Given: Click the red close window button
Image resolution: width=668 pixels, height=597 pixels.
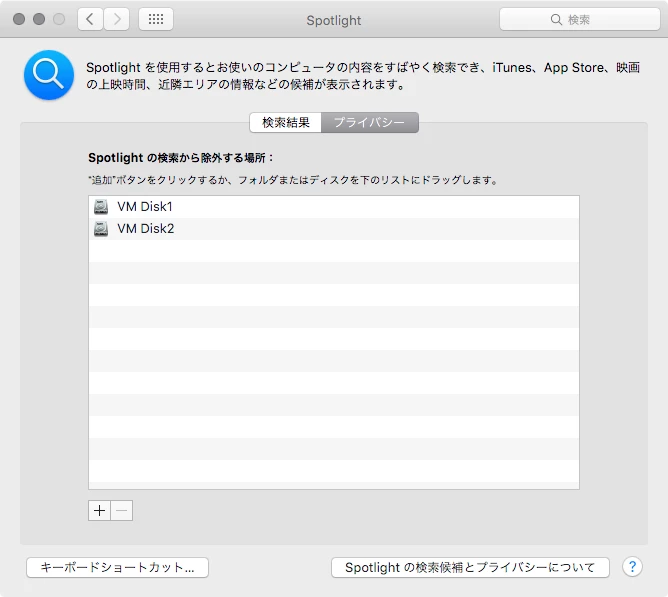Looking at the screenshot, I should tap(19, 19).
